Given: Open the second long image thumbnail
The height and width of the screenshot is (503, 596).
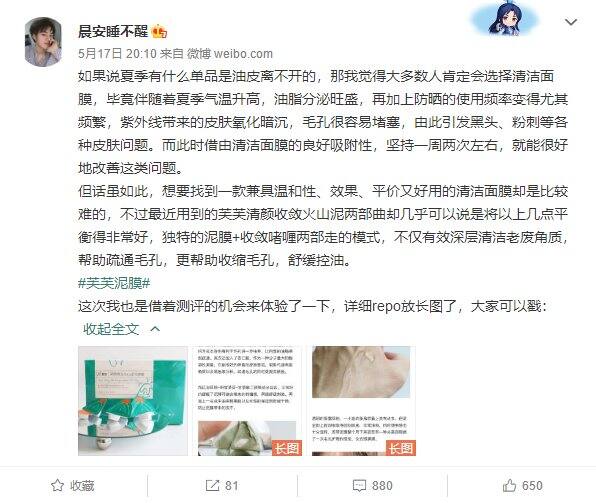Looking at the screenshot, I should click(247, 401).
